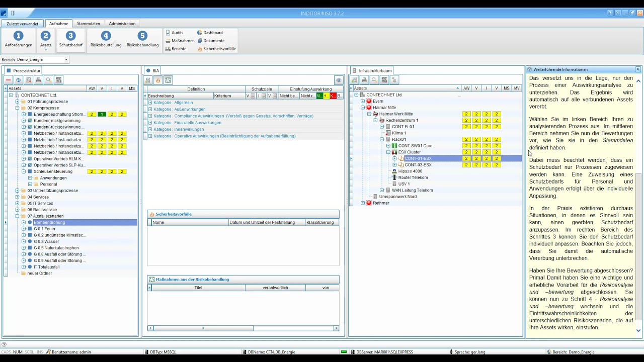The height and width of the screenshot is (362, 644).
Task: Click green value 1 for Energiebeschaffung Strom
Action: 102,114
